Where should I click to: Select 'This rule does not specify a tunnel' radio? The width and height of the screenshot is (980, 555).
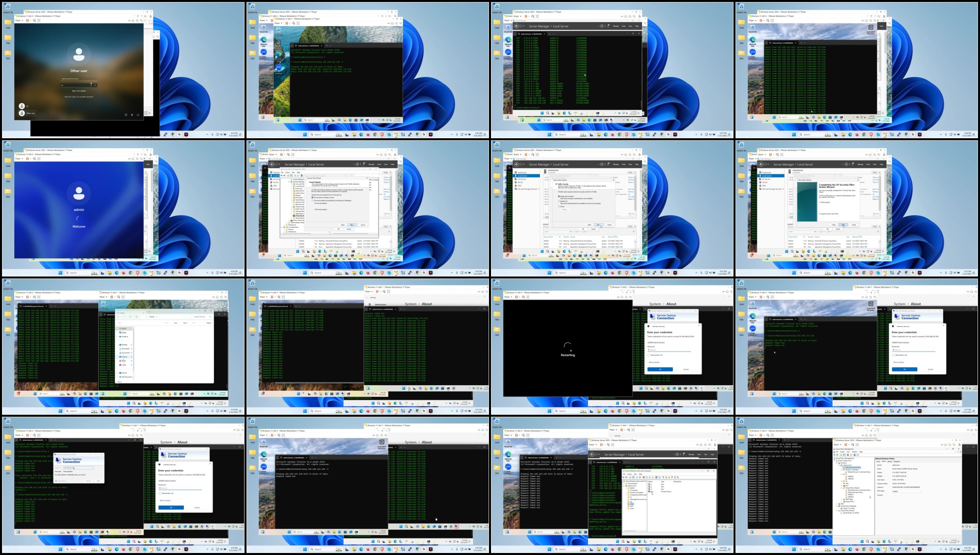click(x=312, y=197)
